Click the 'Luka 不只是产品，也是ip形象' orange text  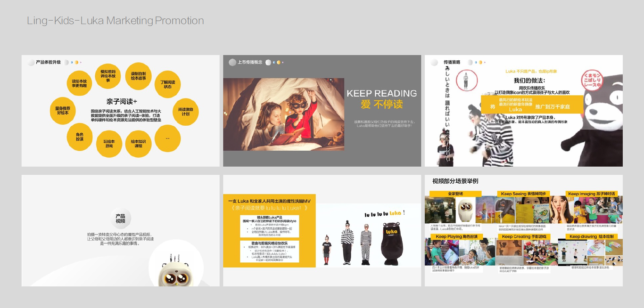point(531,72)
